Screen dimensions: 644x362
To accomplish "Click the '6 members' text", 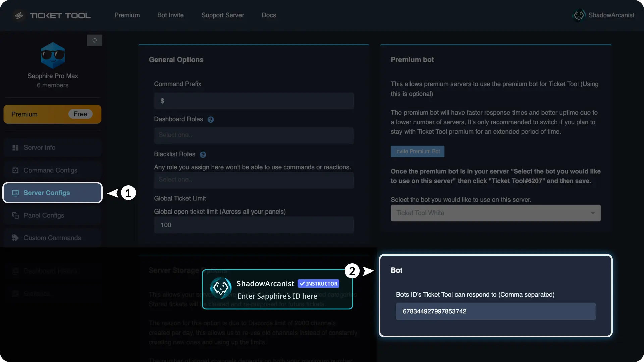I will coord(53,85).
